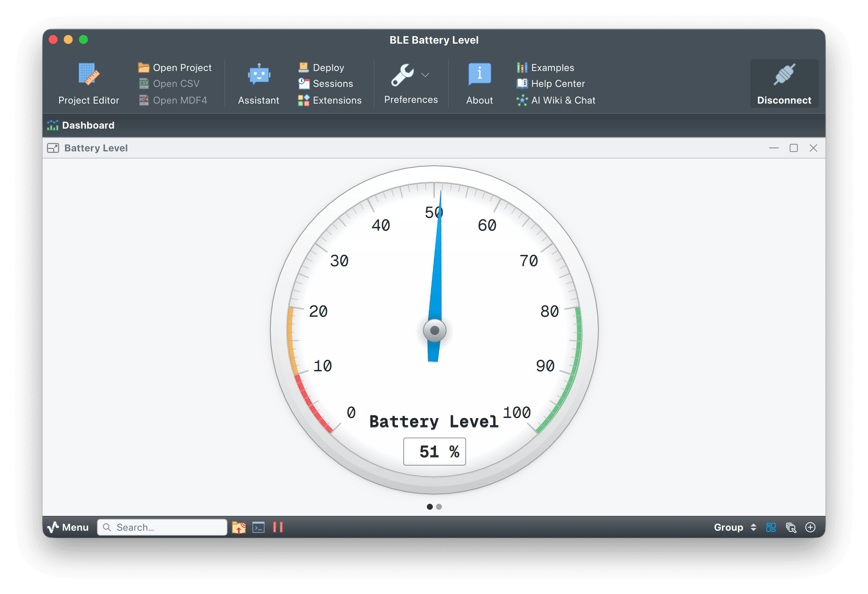The height and width of the screenshot is (594, 868).
Task: Expand the Preferences dropdown chevron
Action: (x=425, y=75)
